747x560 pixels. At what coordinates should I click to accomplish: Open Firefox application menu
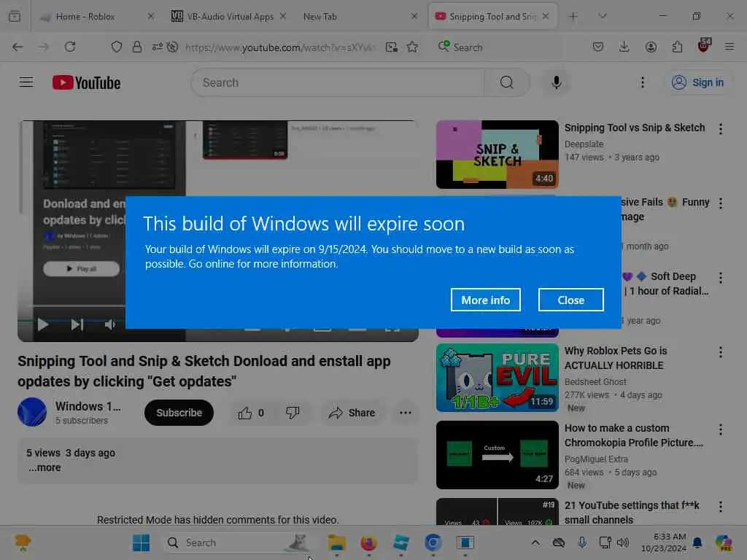[729, 47]
